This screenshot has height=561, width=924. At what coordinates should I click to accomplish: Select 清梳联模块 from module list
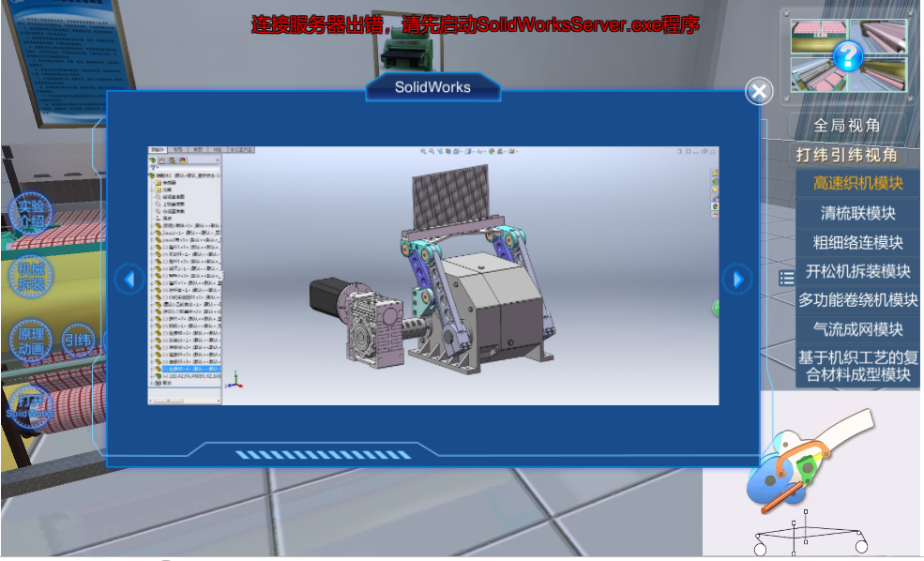pyautogui.click(x=857, y=213)
